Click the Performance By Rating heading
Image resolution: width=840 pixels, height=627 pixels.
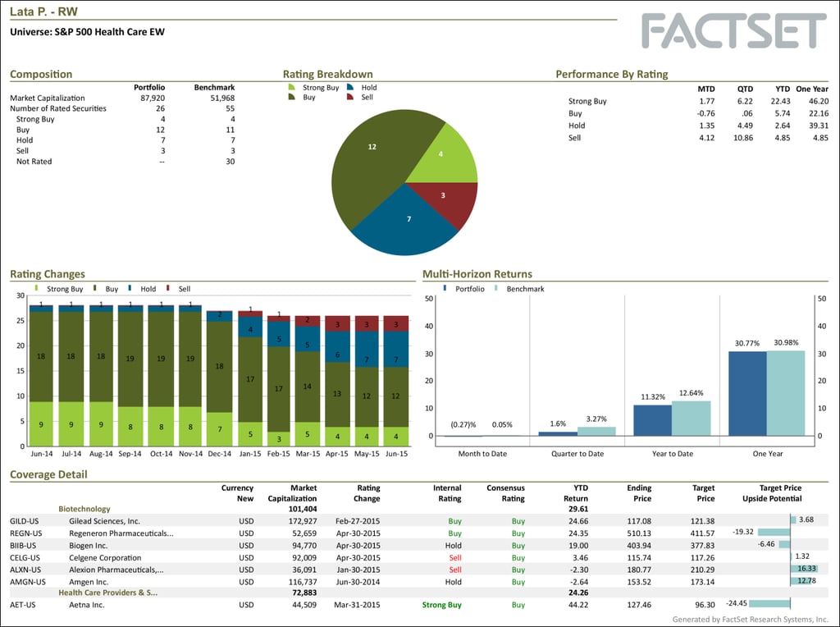[x=612, y=74]
